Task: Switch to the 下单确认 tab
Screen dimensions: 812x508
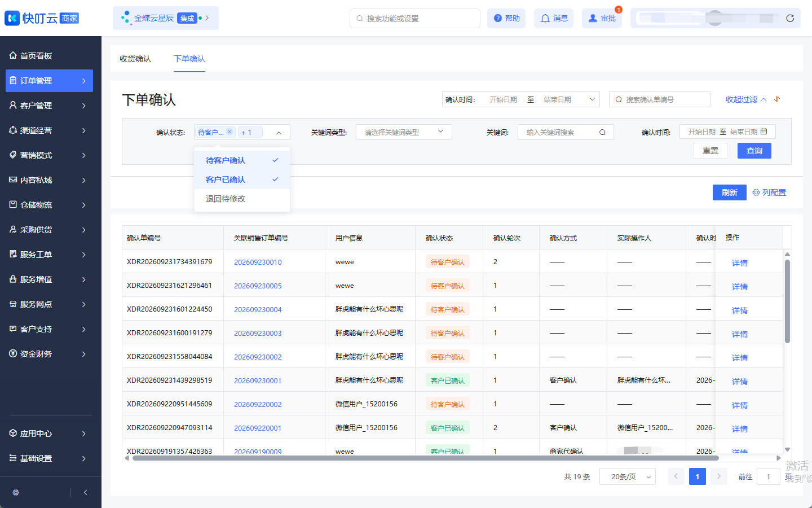Action: pos(189,59)
